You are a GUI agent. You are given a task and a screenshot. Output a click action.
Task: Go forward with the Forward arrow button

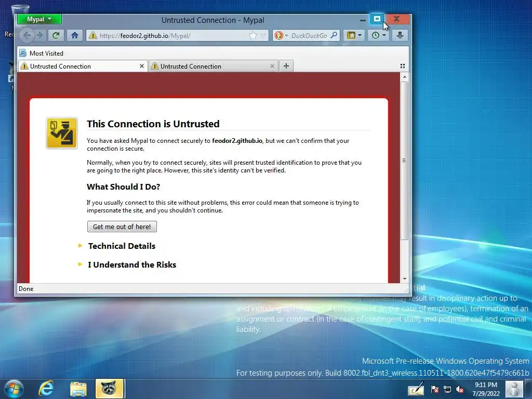40,35
